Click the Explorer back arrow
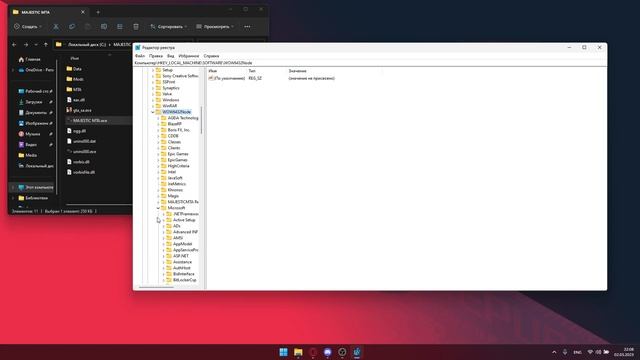The image size is (640, 360). tap(14, 44)
